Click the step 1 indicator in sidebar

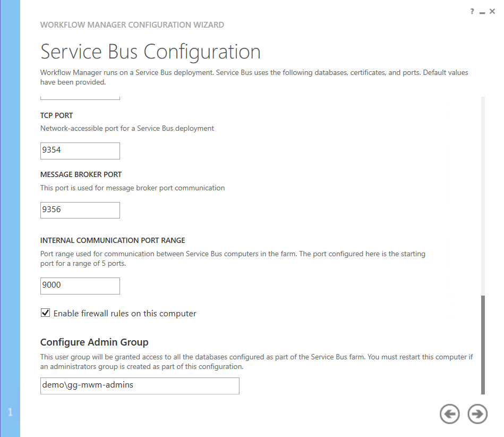(10, 412)
